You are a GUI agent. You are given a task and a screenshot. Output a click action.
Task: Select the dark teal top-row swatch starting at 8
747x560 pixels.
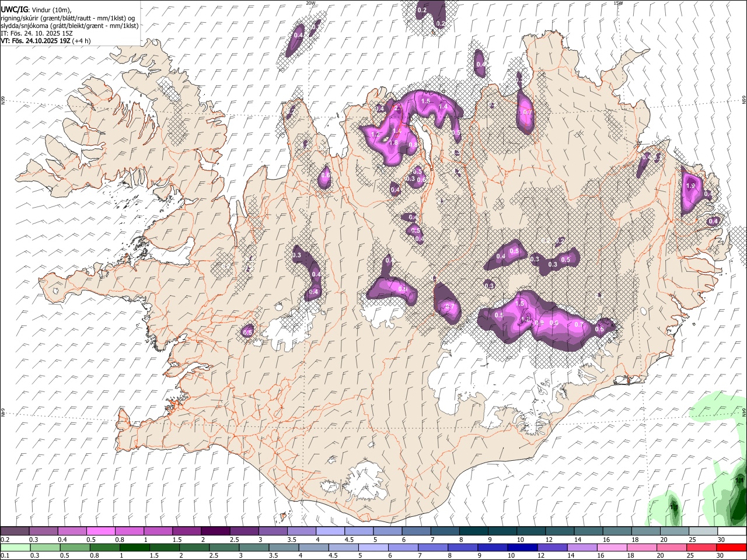473,531
